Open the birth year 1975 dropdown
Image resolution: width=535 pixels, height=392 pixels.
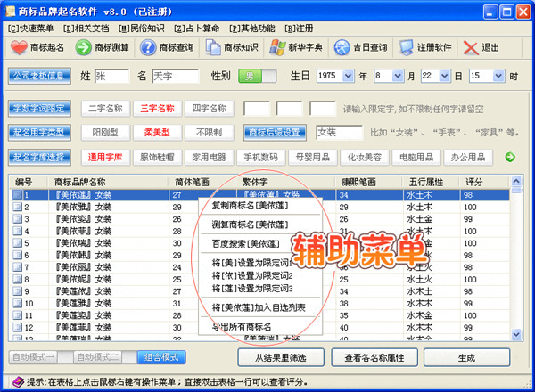point(348,76)
